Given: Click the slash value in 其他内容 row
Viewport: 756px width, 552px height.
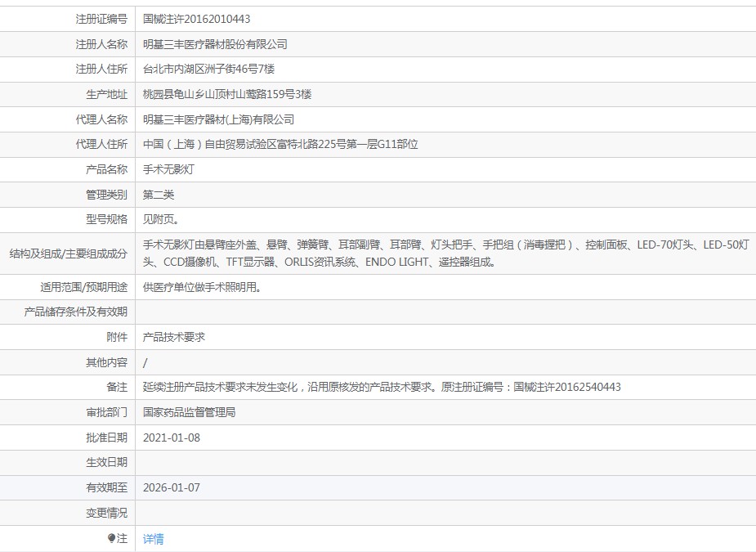Looking at the screenshot, I should [145, 362].
